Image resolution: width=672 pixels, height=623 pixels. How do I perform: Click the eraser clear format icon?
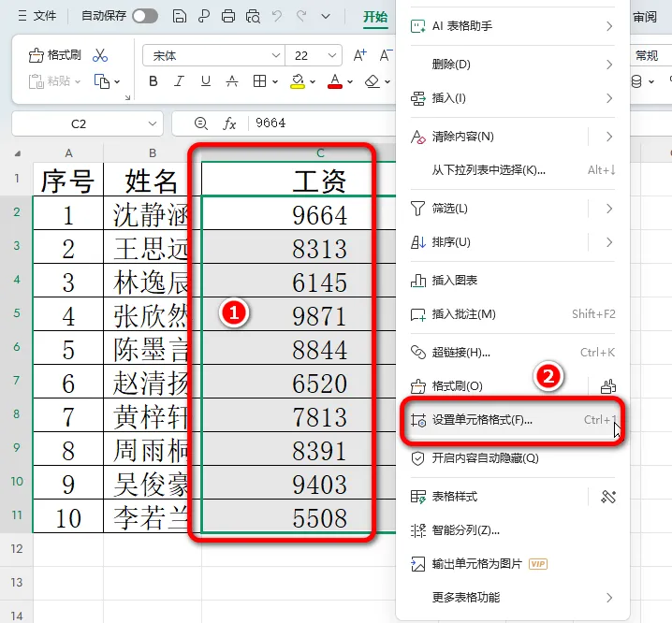(372, 81)
